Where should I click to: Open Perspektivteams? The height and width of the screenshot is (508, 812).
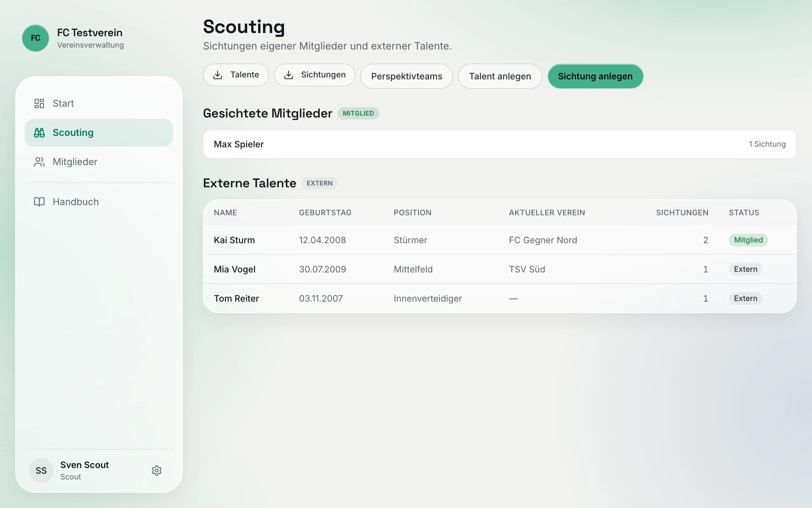point(406,76)
